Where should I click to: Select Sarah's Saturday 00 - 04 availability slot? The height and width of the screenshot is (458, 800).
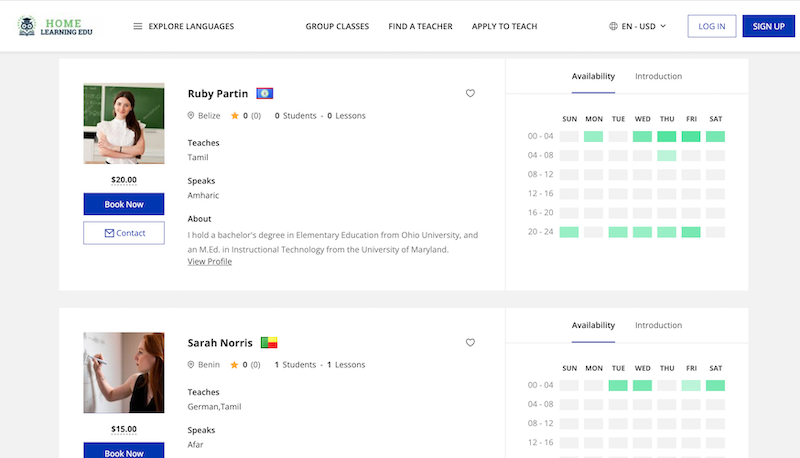pos(715,386)
